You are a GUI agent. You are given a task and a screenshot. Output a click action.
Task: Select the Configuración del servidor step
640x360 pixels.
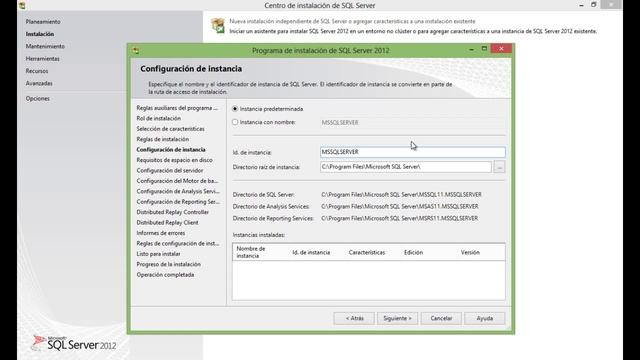pos(170,171)
